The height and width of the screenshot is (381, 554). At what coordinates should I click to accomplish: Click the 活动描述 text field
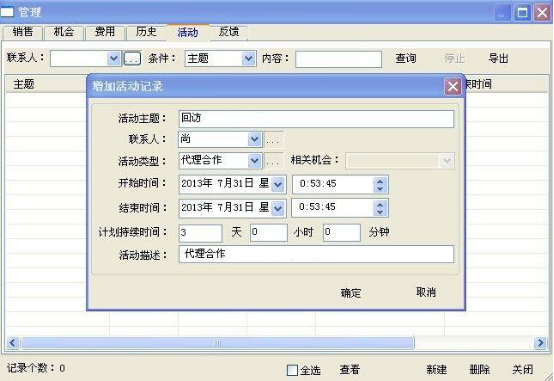(x=316, y=254)
